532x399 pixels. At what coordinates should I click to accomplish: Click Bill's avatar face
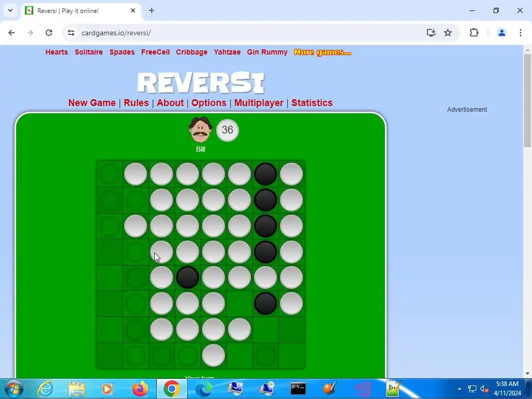point(200,130)
